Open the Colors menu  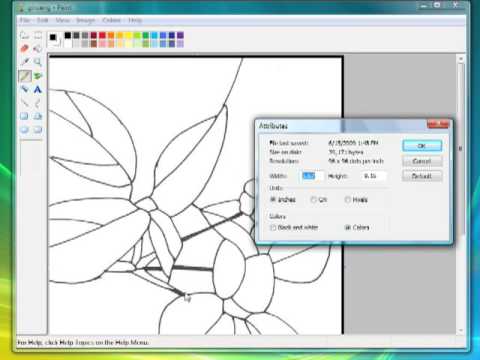[x=111, y=20]
